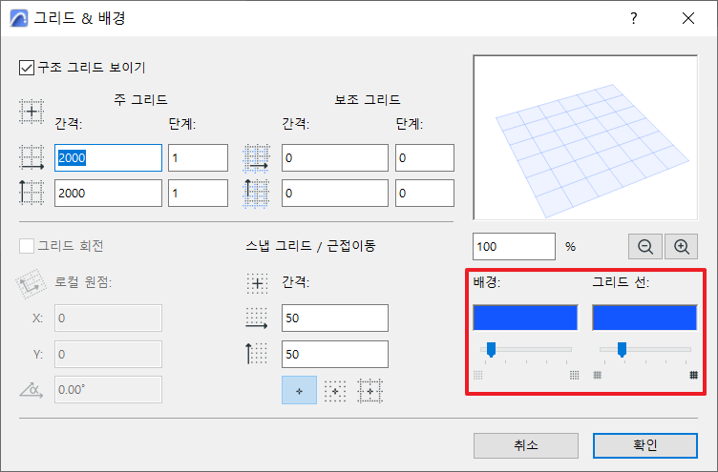
Task: Click the 주 그리드 horizontal 간격 field
Action: click(108, 158)
